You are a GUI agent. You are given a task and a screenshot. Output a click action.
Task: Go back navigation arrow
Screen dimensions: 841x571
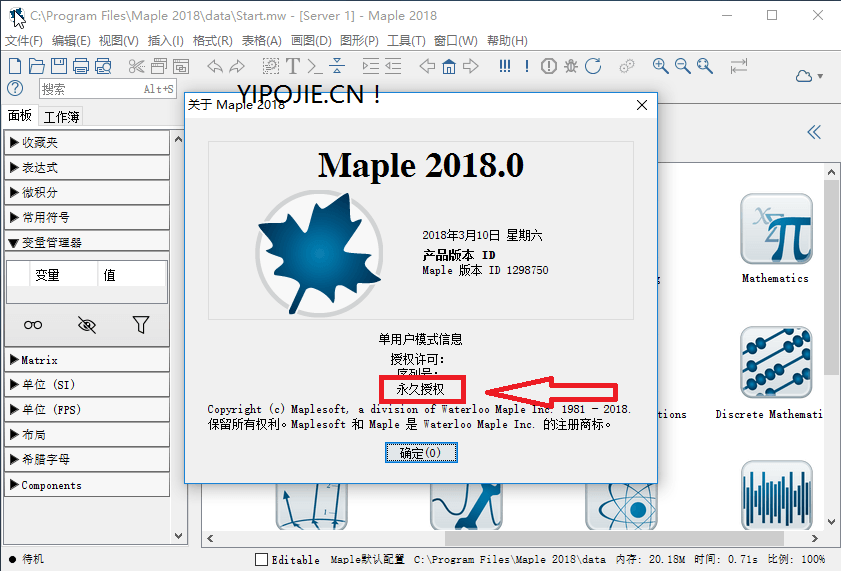[427, 66]
